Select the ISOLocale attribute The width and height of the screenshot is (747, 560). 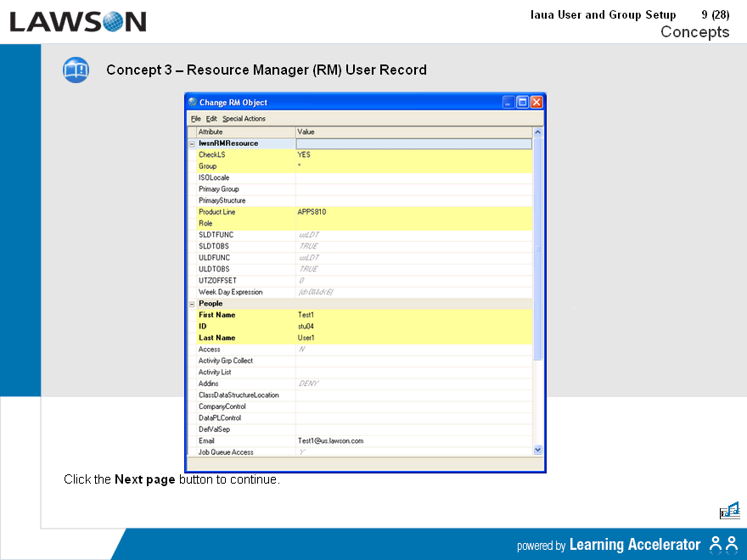click(214, 177)
